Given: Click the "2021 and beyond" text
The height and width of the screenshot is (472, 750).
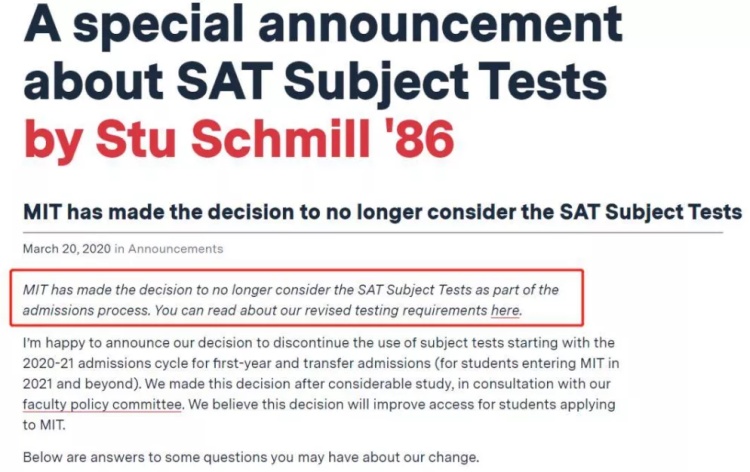Looking at the screenshot, I should [x=75, y=384].
